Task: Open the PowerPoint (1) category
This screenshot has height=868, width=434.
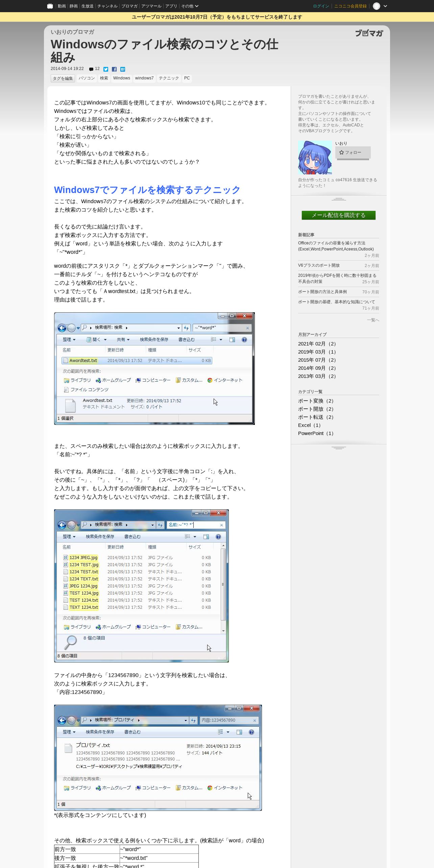Action: point(316,433)
